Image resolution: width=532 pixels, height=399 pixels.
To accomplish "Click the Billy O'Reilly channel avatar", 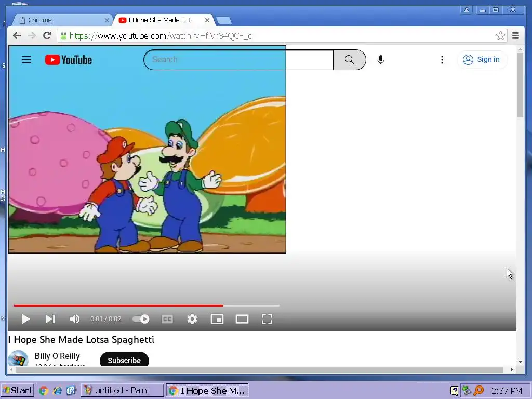I will (x=18, y=358).
